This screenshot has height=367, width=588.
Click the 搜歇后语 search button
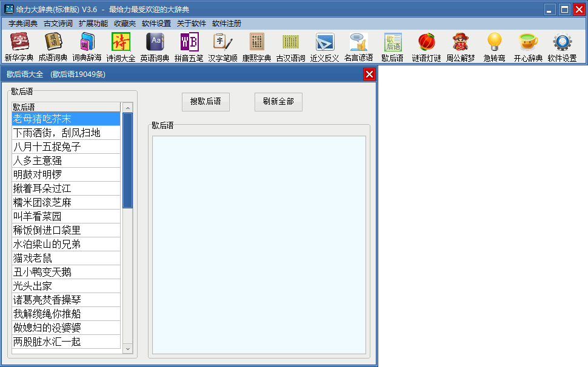pyautogui.click(x=205, y=102)
